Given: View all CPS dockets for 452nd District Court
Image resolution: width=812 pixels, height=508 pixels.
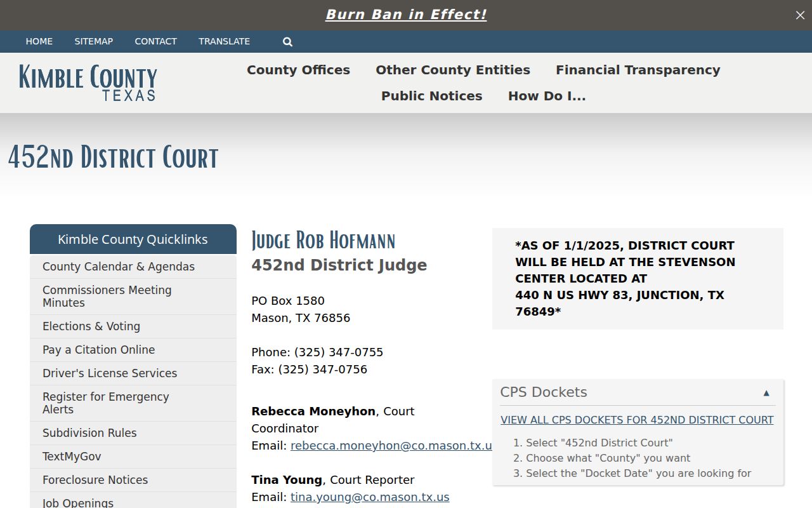Looking at the screenshot, I should [637, 420].
